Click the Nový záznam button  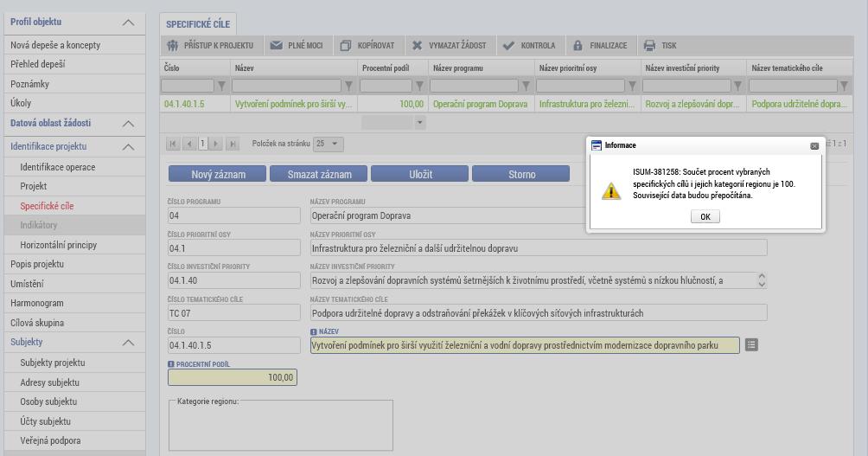pos(218,174)
